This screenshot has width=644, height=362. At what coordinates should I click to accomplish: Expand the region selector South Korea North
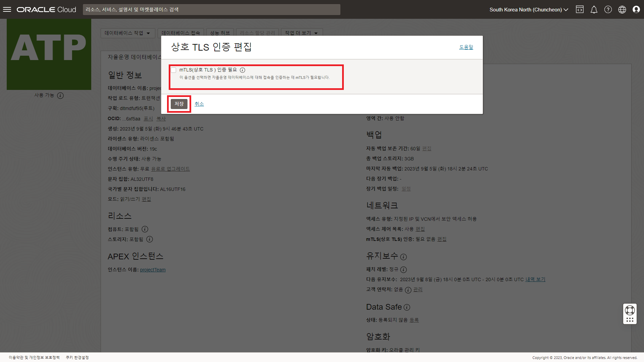click(529, 9)
